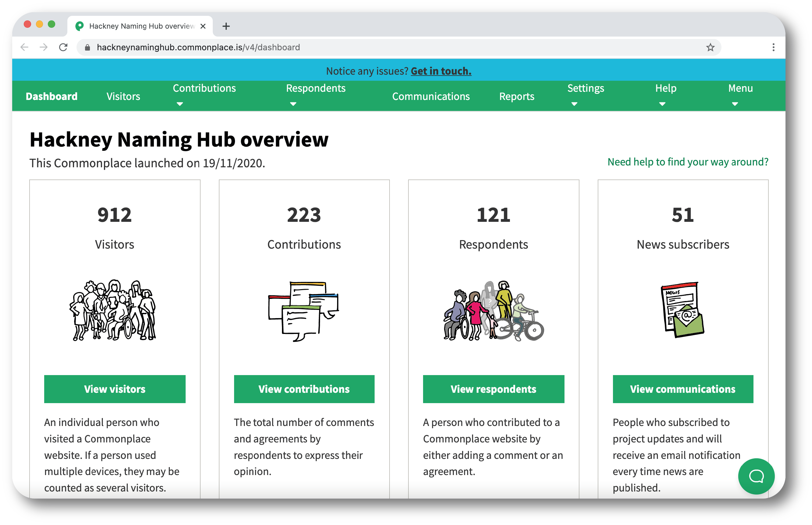The width and height of the screenshot is (812, 525).
Task: Select Respondents in the navigation bar
Action: (x=315, y=88)
